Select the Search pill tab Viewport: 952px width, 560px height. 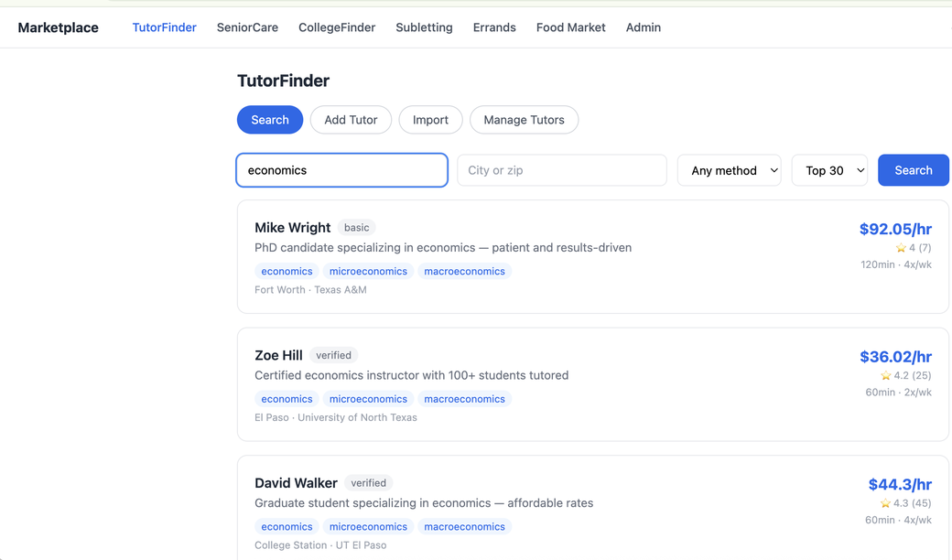coord(270,120)
